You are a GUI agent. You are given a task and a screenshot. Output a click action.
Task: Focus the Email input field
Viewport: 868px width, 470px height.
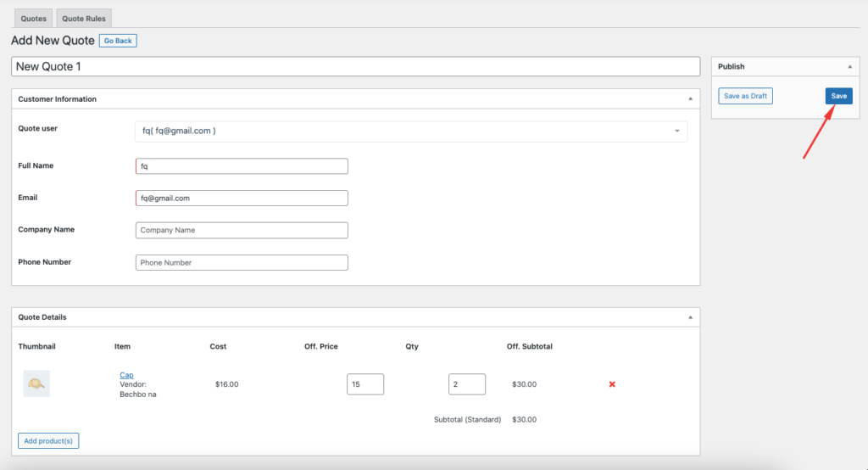coord(242,198)
